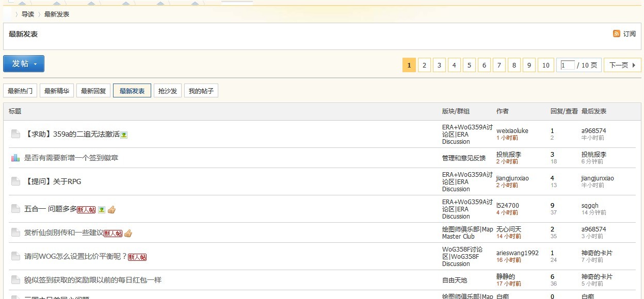Click the RSS subscribe icon next to 订阅
This screenshot has width=644, height=299.
617,34
